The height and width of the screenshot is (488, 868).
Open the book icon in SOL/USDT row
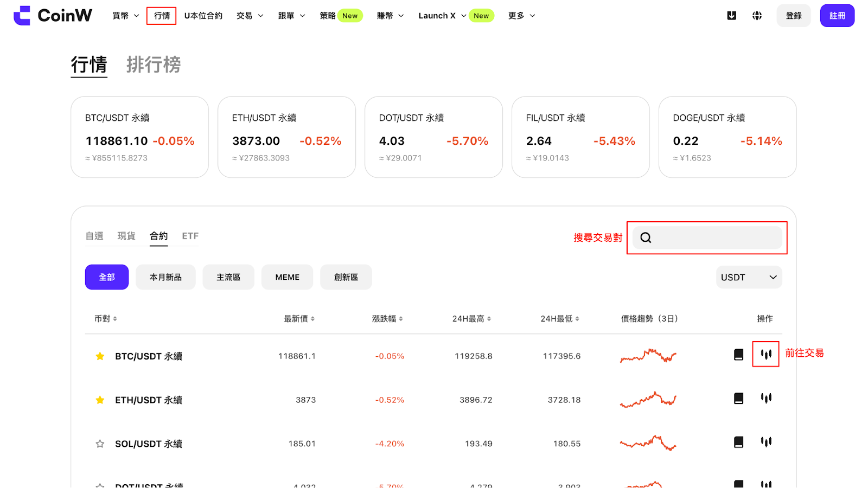pos(738,442)
